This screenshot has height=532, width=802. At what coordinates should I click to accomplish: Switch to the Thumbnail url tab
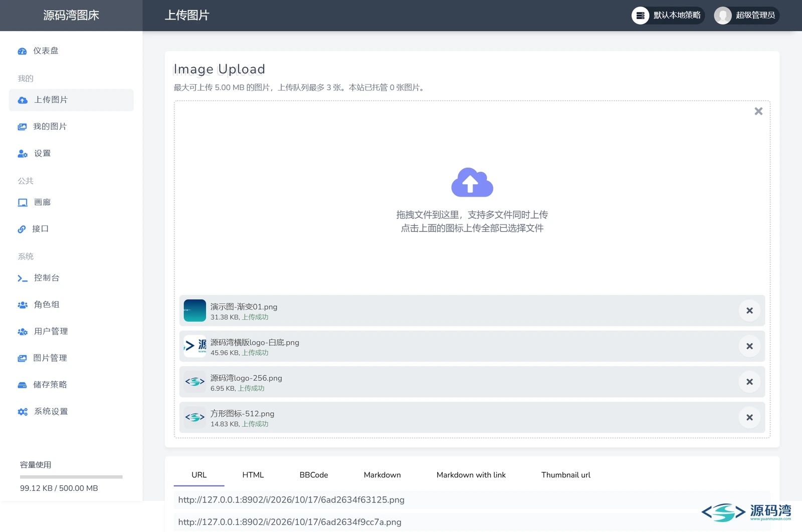click(x=566, y=475)
